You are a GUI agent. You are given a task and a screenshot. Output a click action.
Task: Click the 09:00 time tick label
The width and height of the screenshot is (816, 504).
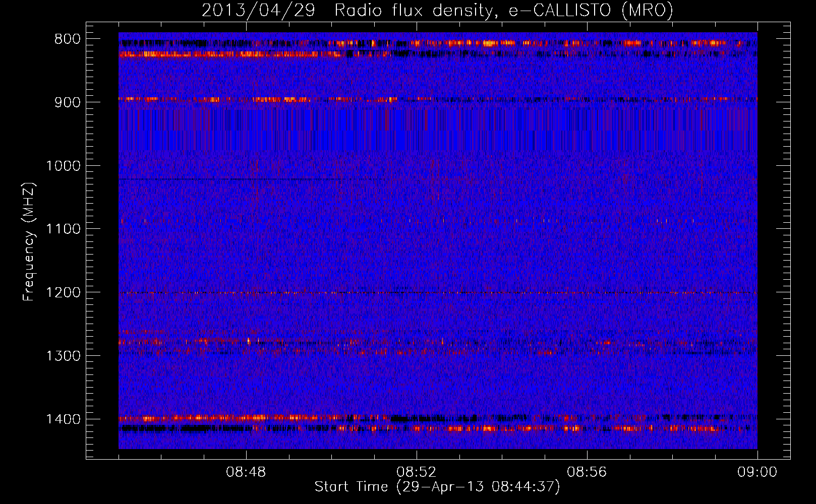(757, 472)
